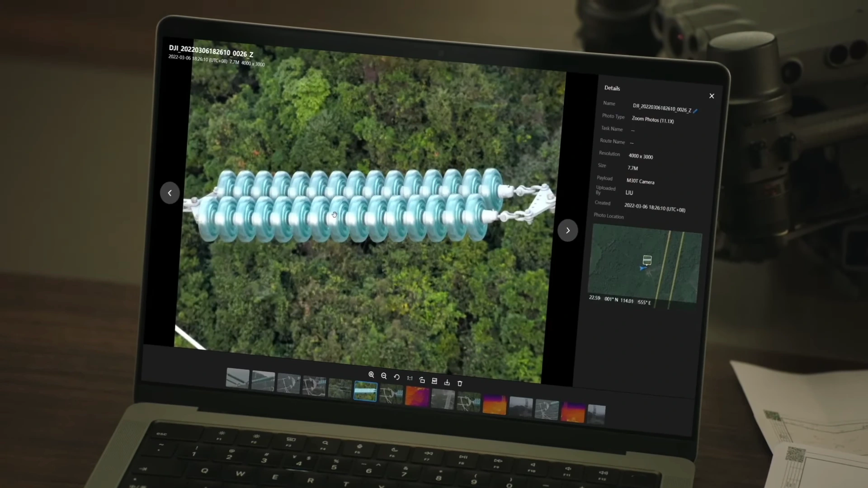
Task: Open the last thumbnail in the filmstrip
Action: (x=596, y=414)
